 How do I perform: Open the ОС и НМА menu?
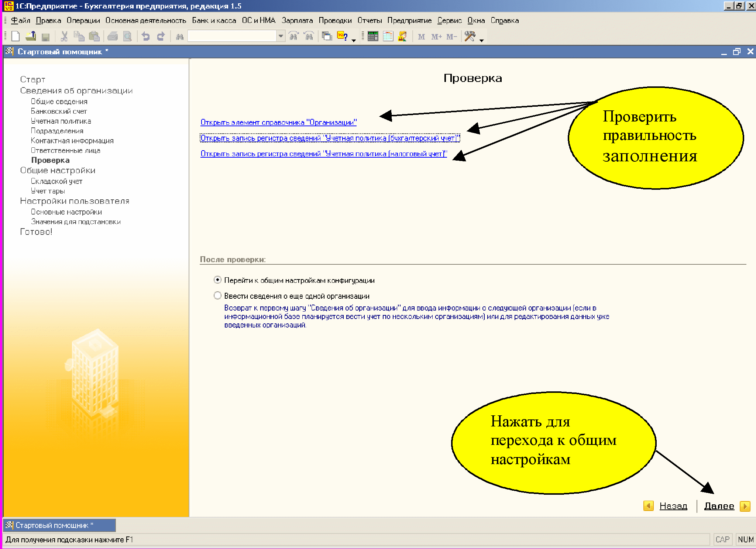259,20
